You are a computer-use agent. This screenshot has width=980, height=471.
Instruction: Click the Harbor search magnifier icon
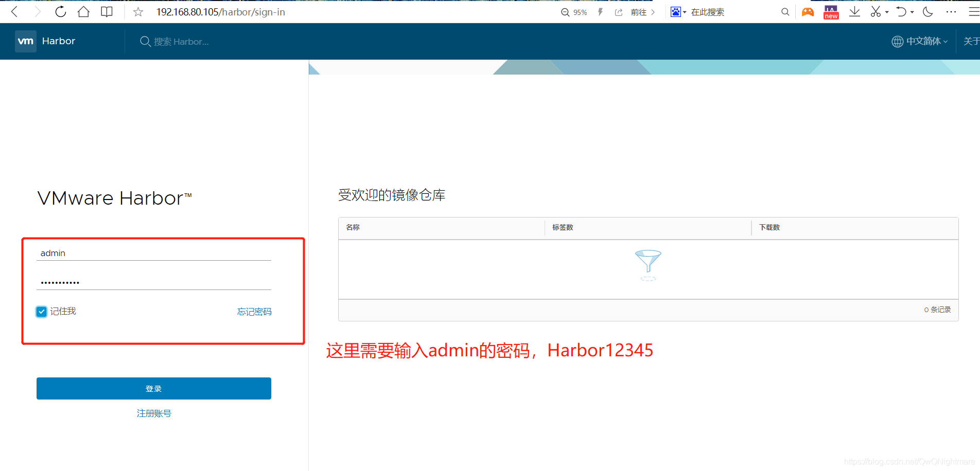pos(145,41)
